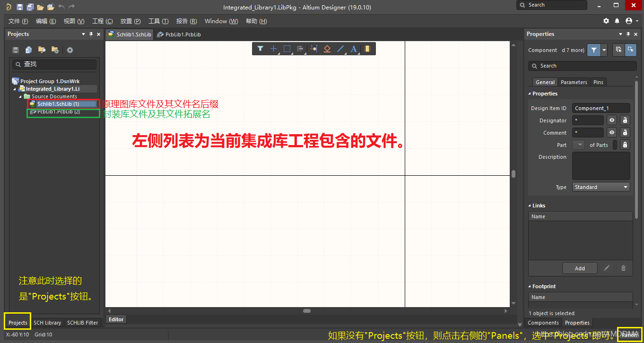Click the yellow Add Component Part icon

pyautogui.click(x=367, y=49)
